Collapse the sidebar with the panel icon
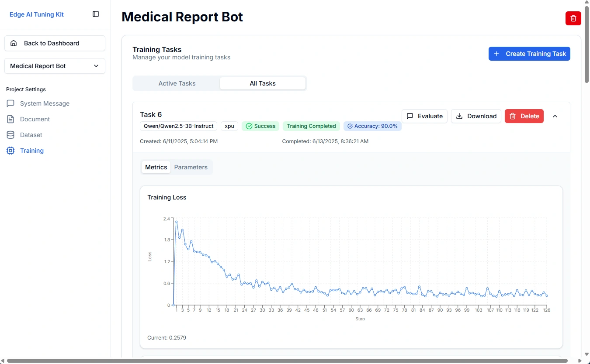 (x=95, y=14)
